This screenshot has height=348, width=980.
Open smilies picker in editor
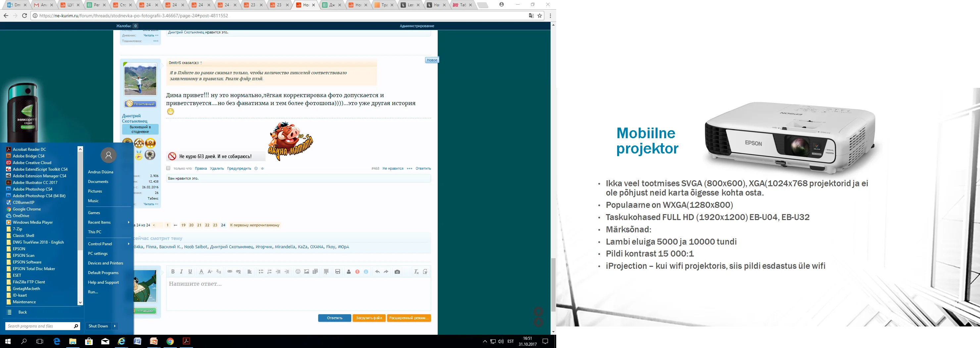click(298, 271)
